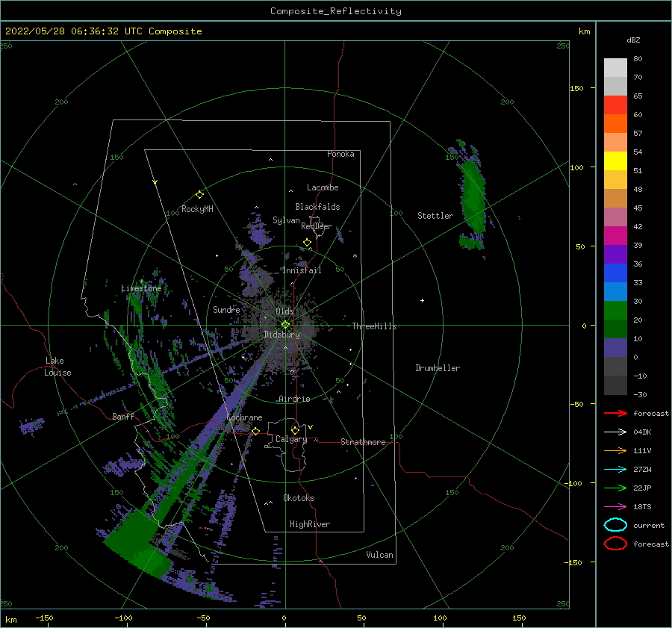Pick the red 60-65 dBZ color swatch
The image size is (672, 628).
pos(615,105)
